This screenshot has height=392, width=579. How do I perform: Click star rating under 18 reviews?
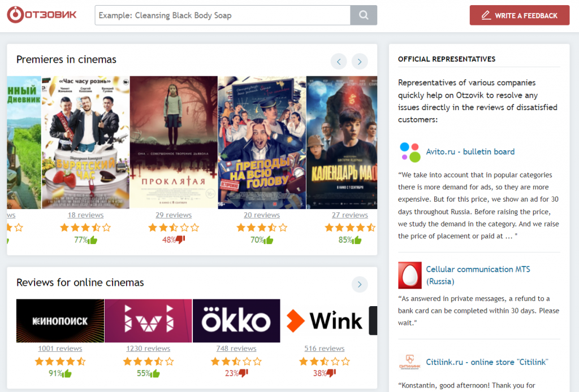(x=86, y=228)
